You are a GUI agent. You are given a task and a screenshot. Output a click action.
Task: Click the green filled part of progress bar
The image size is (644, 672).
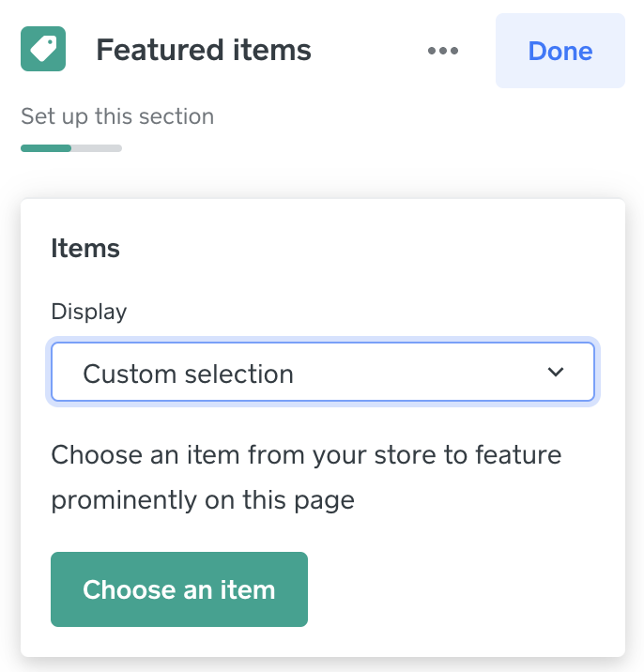[x=46, y=148]
